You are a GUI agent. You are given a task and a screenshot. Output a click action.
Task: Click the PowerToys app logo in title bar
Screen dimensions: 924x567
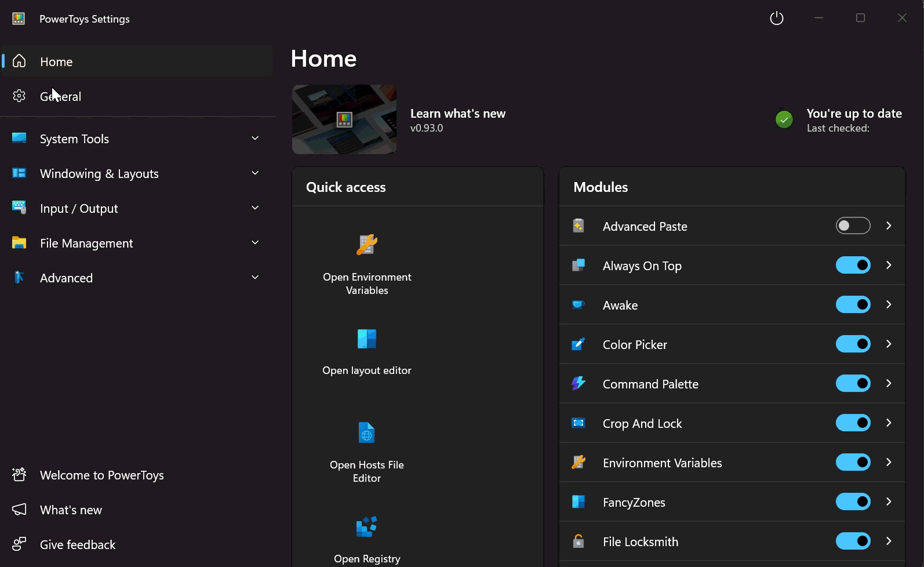[x=19, y=19]
